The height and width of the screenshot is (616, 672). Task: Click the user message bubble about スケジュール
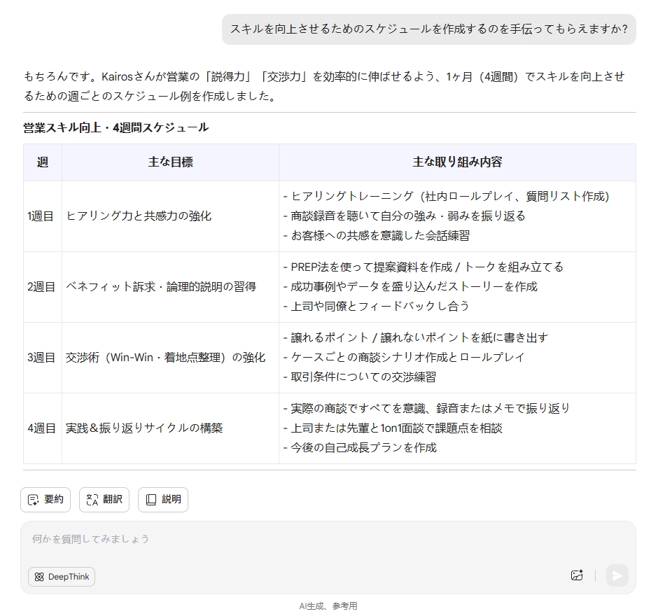(x=428, y=29)
